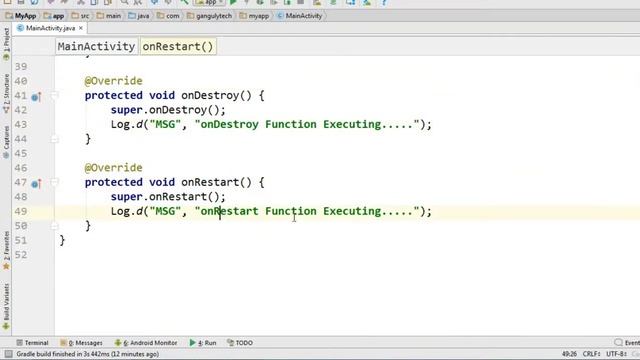Image resolution: width=640 pixels, height=360 pixels.
Task: Click the @Override annotation on line 46
Action: pyautogui.click(x=113, y=168)
